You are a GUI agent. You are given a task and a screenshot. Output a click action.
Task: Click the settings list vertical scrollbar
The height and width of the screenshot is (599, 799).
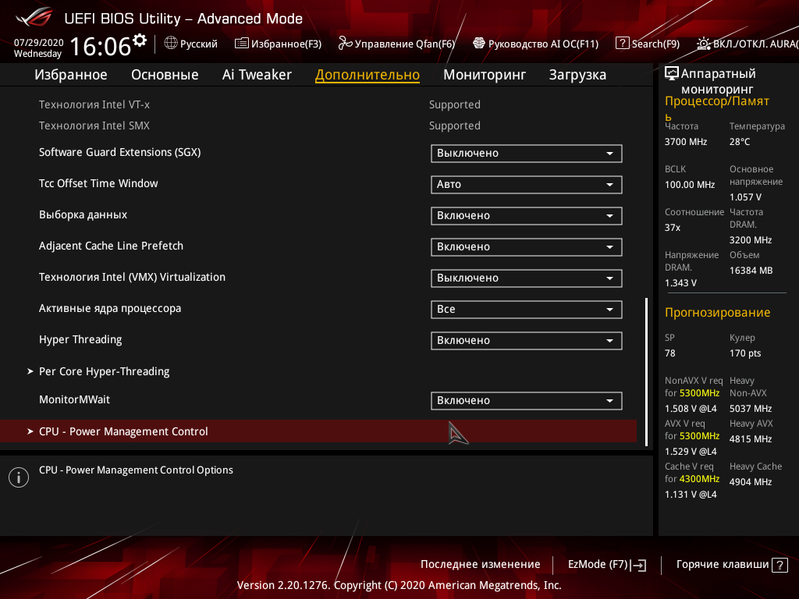(647, 372)
